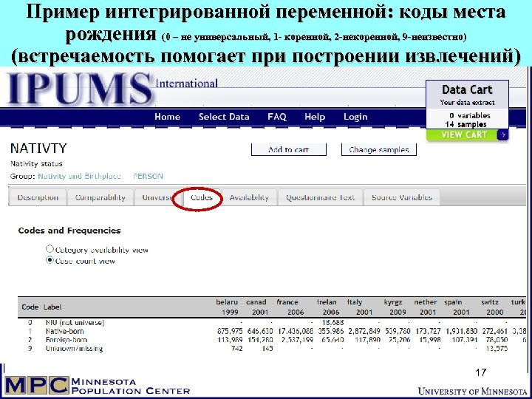The height and width of the screenshot is (399, 532).
Task: Follow the PERSON link
Action: (148, 176)
